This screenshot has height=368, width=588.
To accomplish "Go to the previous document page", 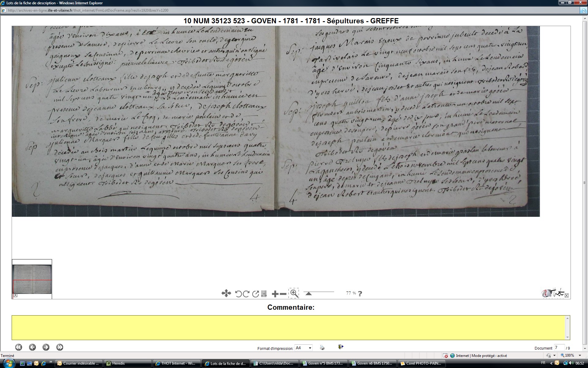I will pos(32,347).
